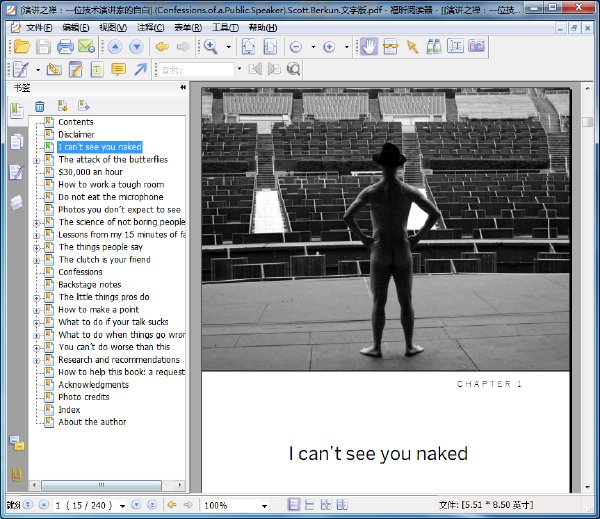Image resolution: width=600 pixels, height=519 pixels.
Task: Open the page number dropdown arrow
Action: tap(122, 506)
